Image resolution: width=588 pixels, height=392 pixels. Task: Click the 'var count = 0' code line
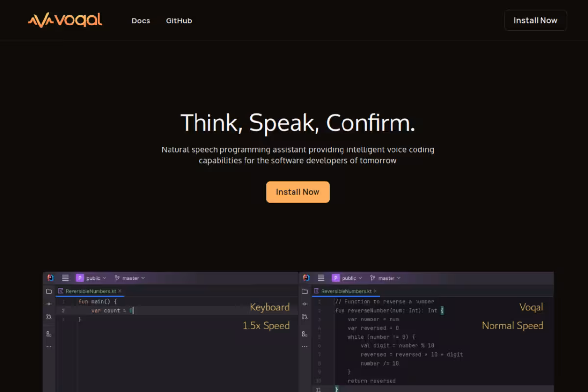[112, 311]
